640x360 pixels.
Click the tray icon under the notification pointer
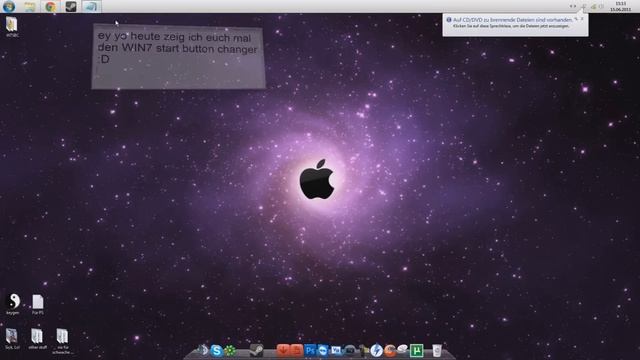(584, 7)
